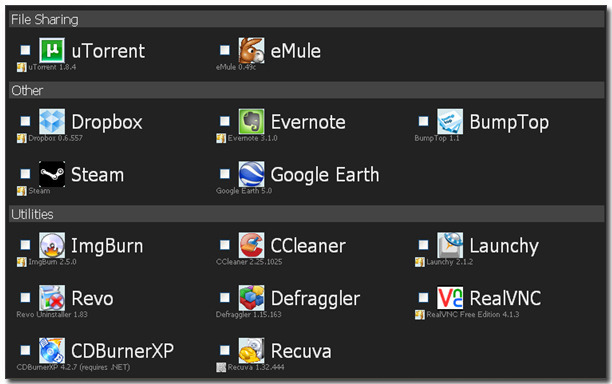The image size is (612, 384).
Task: Check the Google Earth checkbox
Action: (225, 174)
